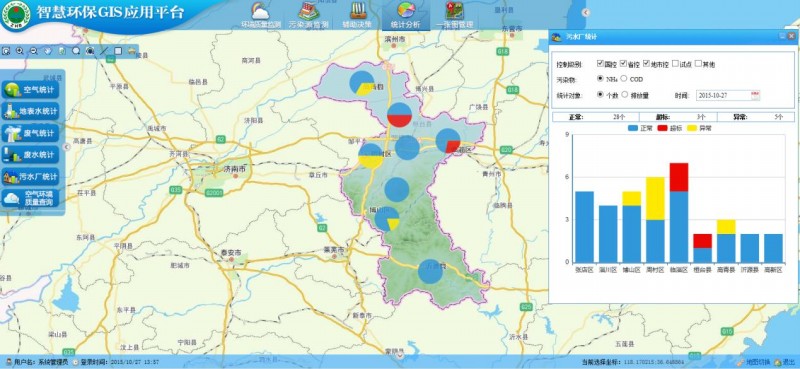The height and width of the screenshot is (369, 800).
Task: Open the 污染源监测 top menu tab
Action: tap(308, 15)
